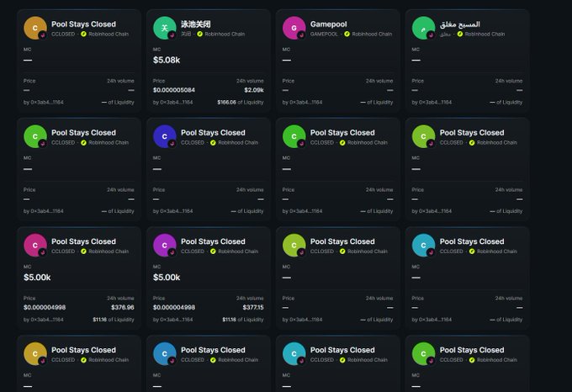Click Robinhood Chain label in Gamepool card
The width and height of the screenshot is (572, 392).
tap(372, 34)
